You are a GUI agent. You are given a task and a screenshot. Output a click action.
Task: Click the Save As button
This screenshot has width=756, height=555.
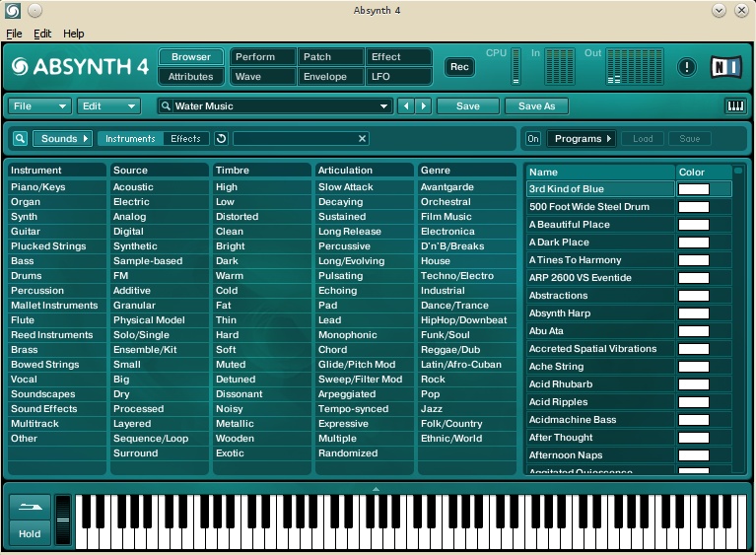pos(536,106)
